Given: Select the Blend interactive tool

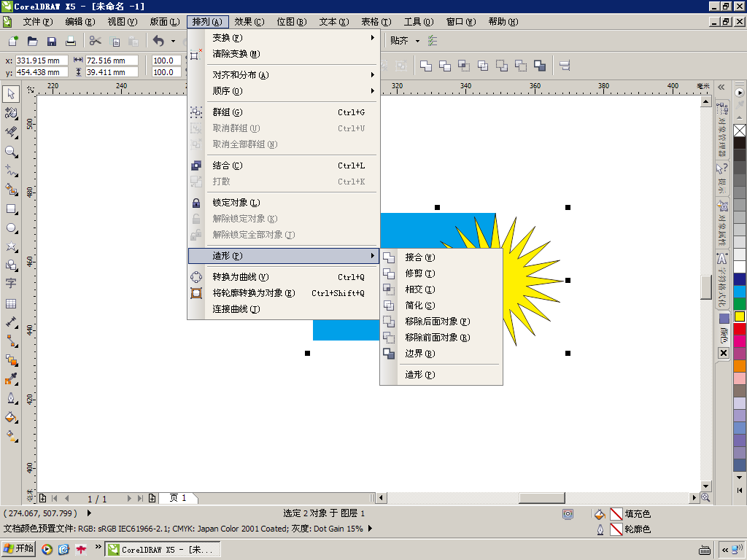Looking at the screenshot, I should [11, 360].
